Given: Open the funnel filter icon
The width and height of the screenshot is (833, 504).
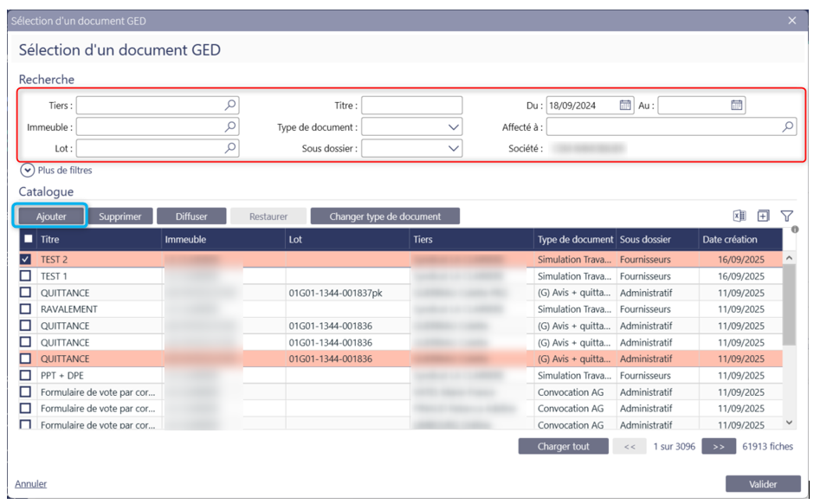Looking at the screenshot, I should pyautogui.click(x=787, y=216).
